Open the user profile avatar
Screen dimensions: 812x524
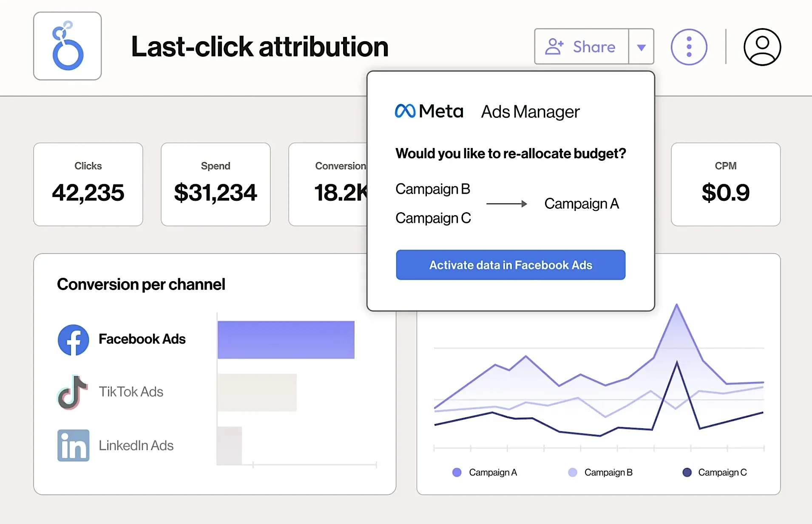click(762, 47)
